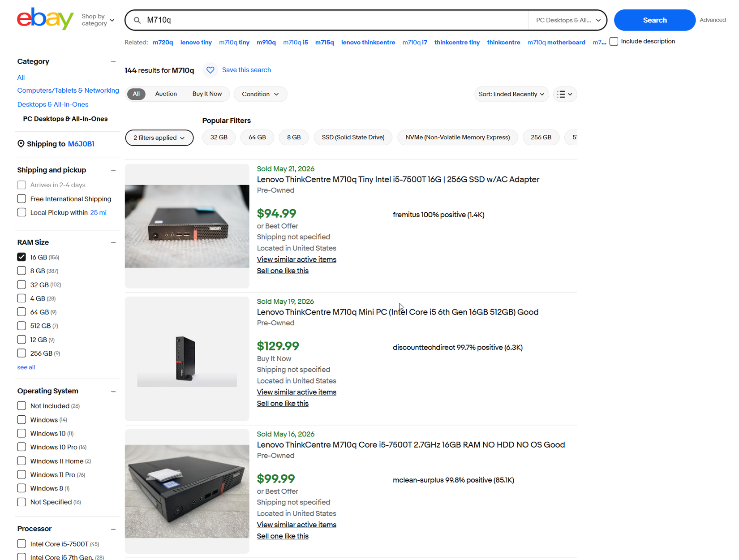Viewport: 739px width, 560px height.
Task: Check the Windows 11 Home filter
Action: click(x=21, y=461)
